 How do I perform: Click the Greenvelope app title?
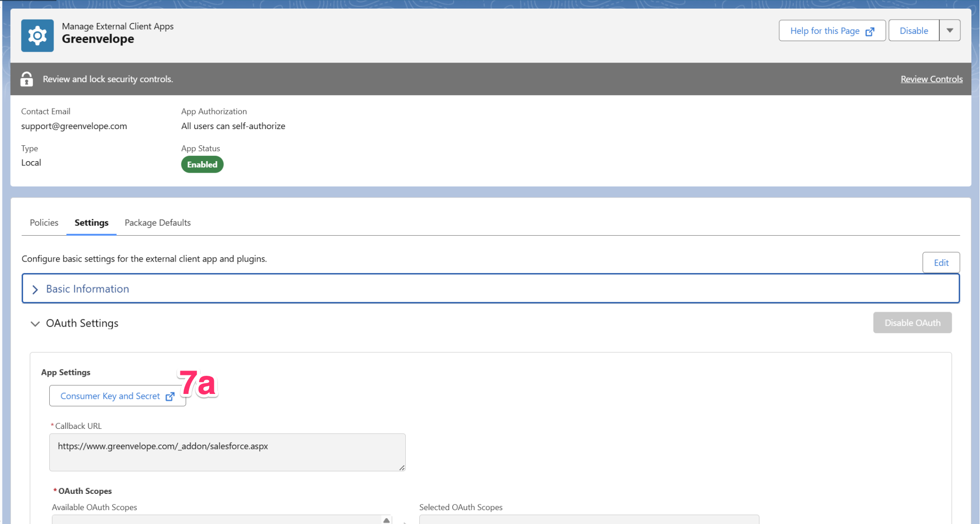[x=98, y=39]
